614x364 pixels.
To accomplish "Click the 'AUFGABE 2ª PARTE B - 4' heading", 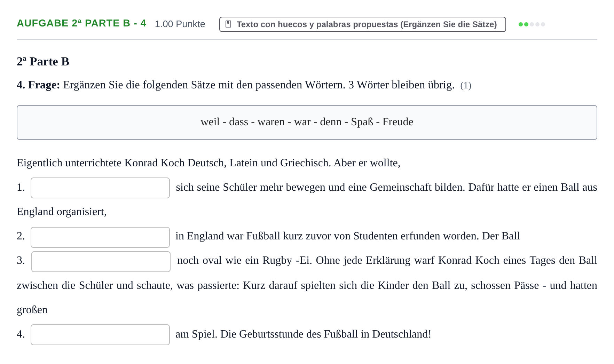I will pos(81,23).
